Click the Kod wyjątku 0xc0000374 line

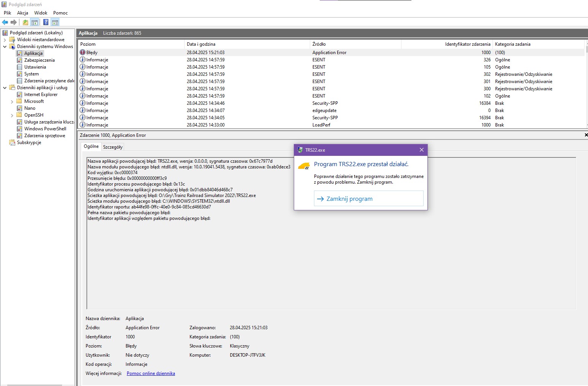coord(113,173)
